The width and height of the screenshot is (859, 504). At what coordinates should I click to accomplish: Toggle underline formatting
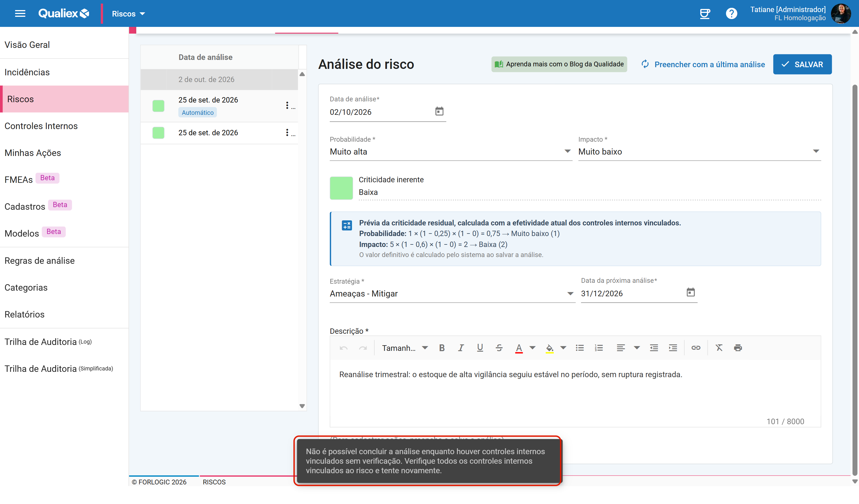pyautogui.click(x=480, y=348)
